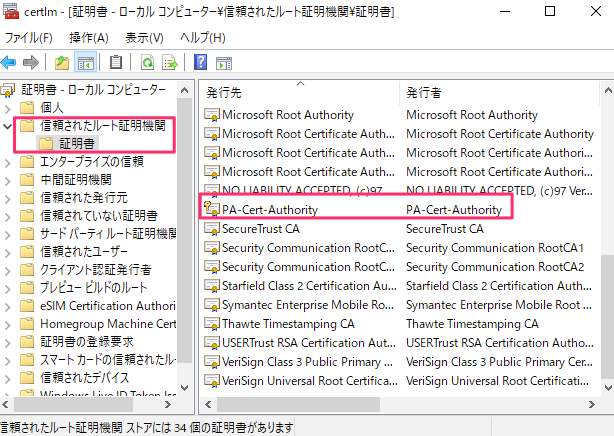The width and height of the screenshot is (614, 436).
Task: Click the Symantec Enterprise Mobile certificate icon
Action: click(x=212, y=305)
